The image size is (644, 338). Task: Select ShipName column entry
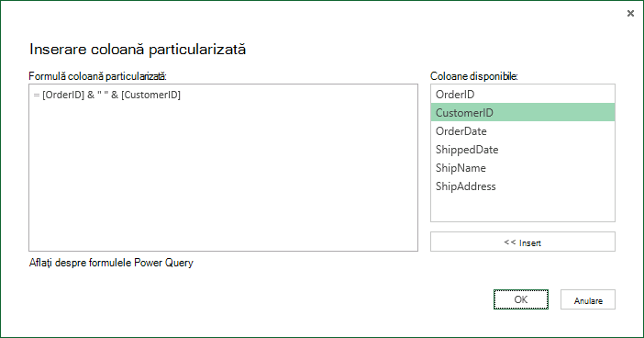(x=523, y=168)
